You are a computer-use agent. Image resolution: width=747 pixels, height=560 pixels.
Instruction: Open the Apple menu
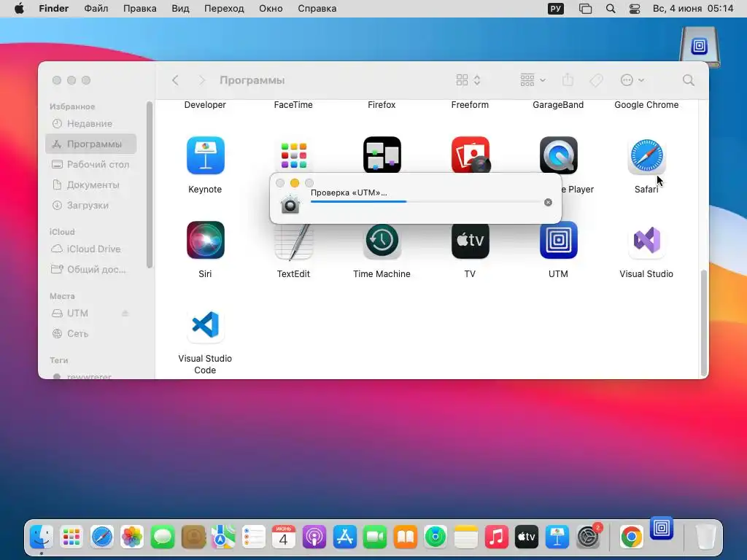[19, 9]
